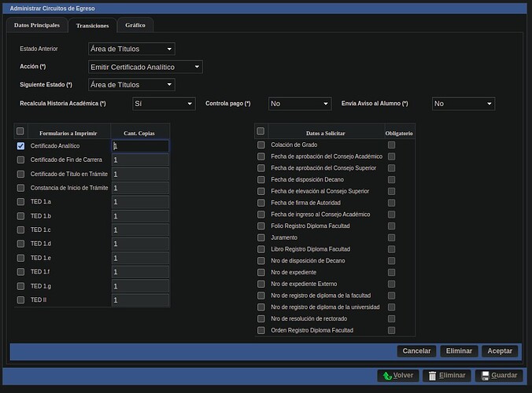
Task: Expand Recalcula Historia Académica dropdown
Action: pos(164,104)
